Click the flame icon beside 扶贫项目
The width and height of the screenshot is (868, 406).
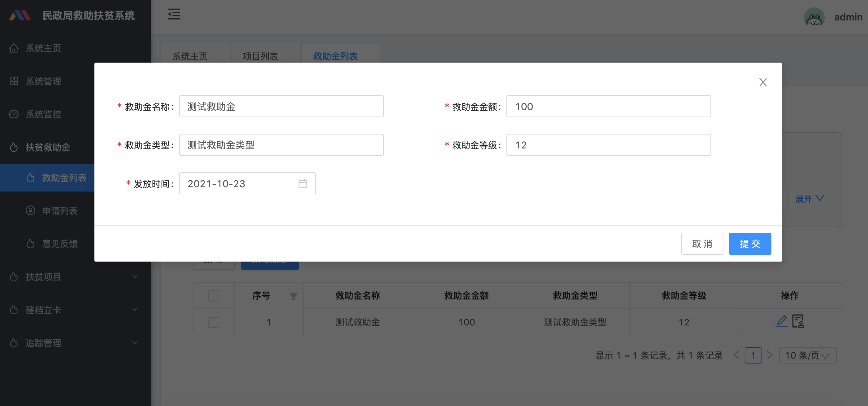point(14,277)
